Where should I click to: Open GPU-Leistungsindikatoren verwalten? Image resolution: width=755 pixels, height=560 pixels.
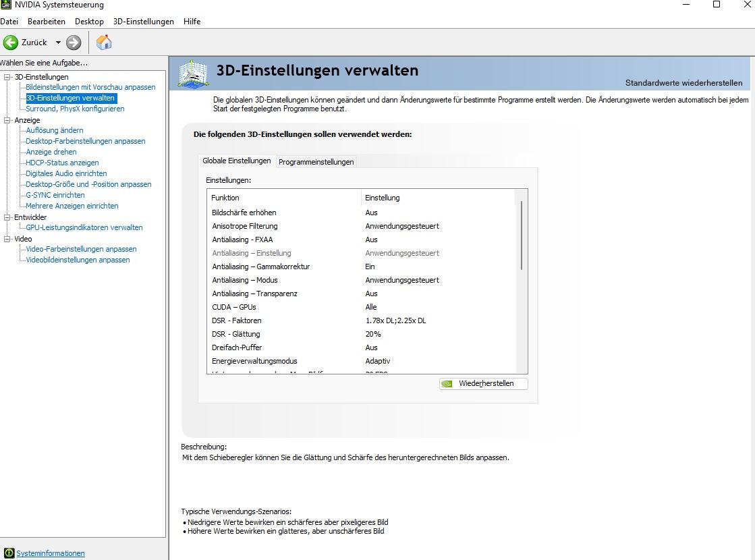click(84, 227)
